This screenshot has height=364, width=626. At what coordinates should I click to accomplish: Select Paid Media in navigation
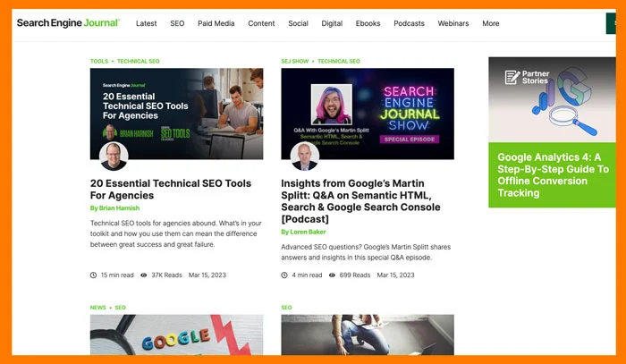tap(216, 23)
